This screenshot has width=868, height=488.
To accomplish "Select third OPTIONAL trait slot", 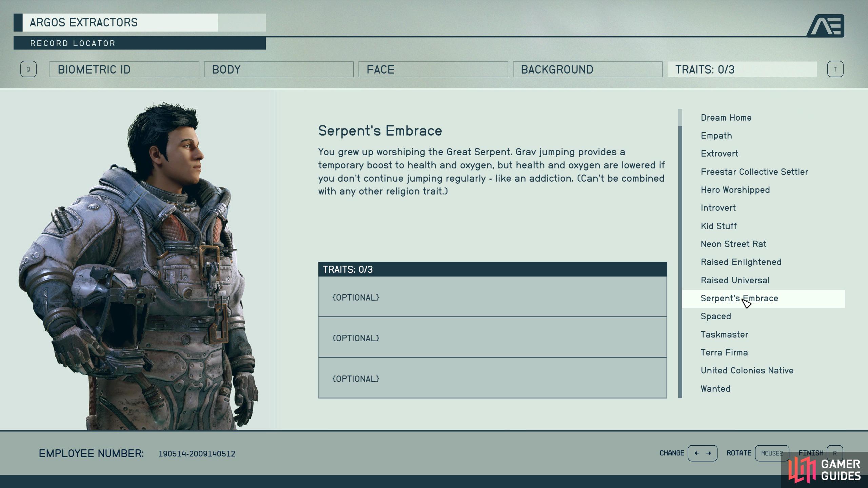I will click(493, 378).
